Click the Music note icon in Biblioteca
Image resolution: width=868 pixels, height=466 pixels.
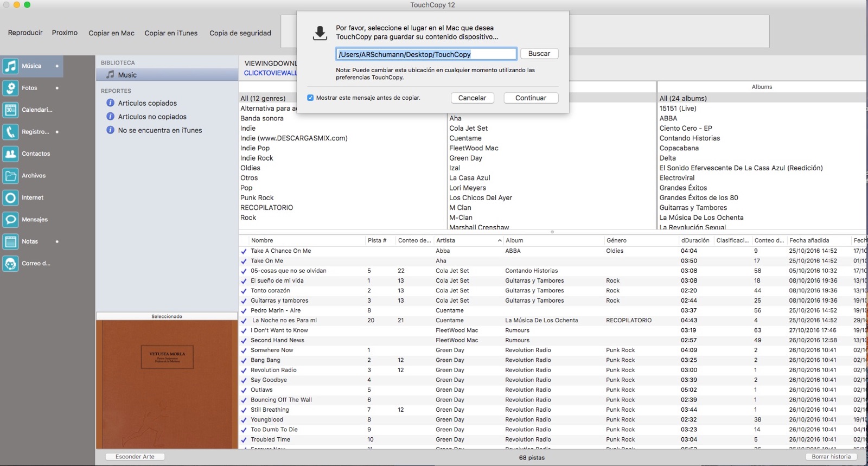click(110, 75)
